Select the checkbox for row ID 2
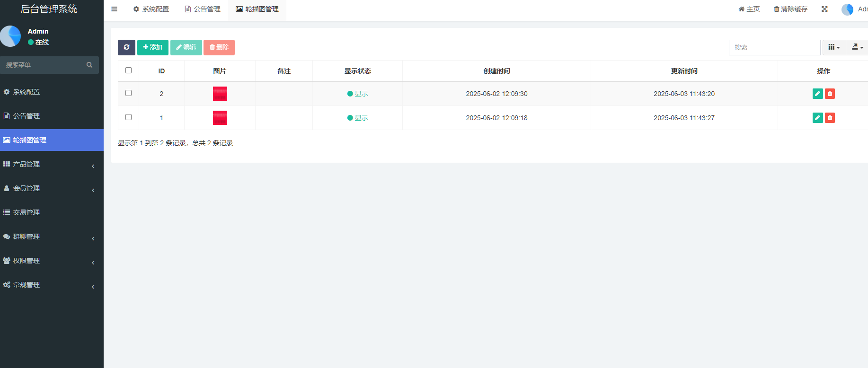The height and width of the screenshot is (368, 868). point(128,93)
